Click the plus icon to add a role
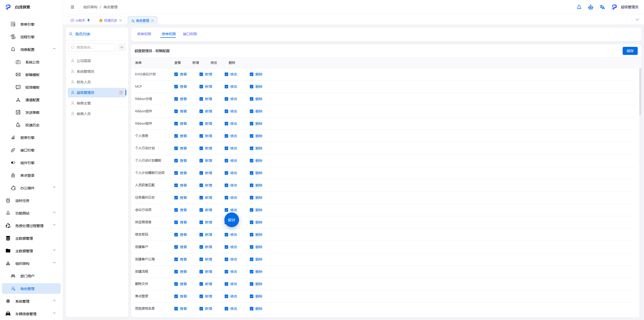Image resolution: width=644 pixels, height=320 pixels. click(x=122, y=47)
